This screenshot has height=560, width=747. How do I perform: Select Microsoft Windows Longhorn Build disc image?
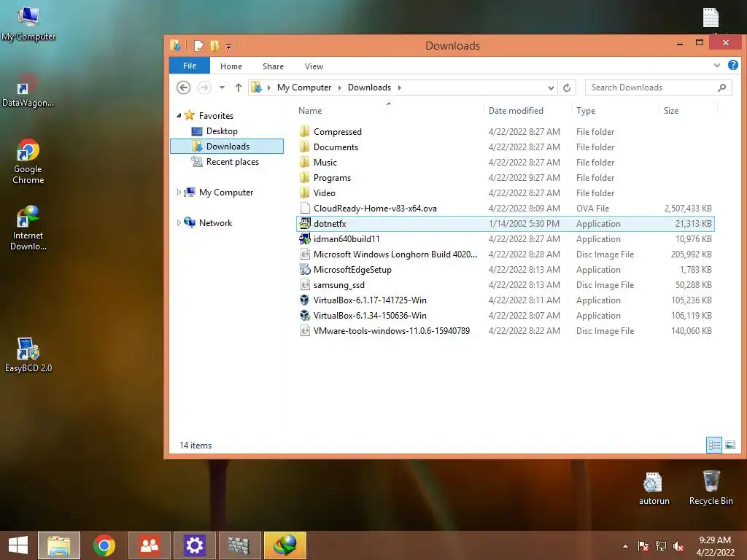[x=505, y=254]
